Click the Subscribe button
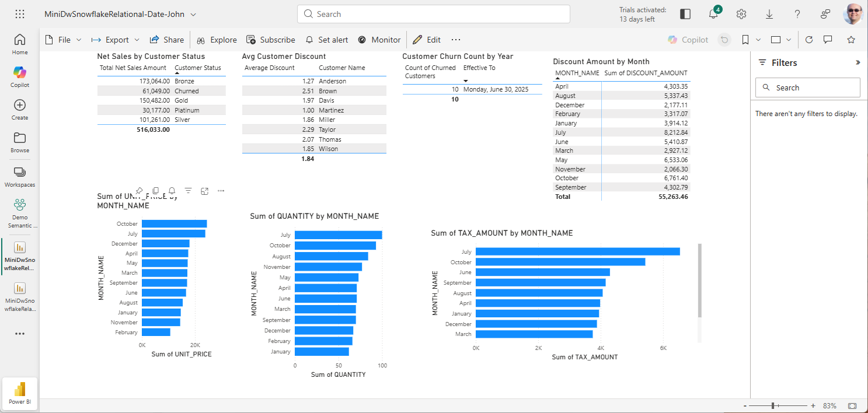Viewport: 868px width, 413px height. tap(271, 40)
